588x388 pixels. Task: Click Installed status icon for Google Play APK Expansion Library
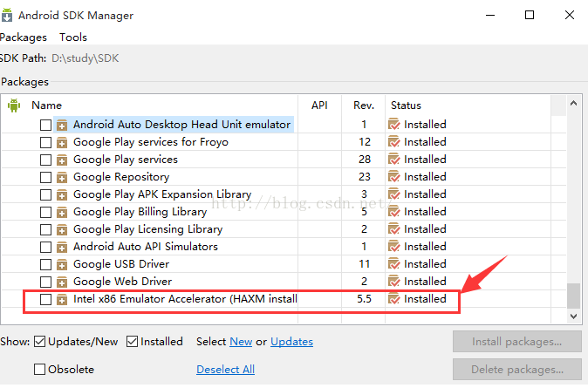coord(393,194)
